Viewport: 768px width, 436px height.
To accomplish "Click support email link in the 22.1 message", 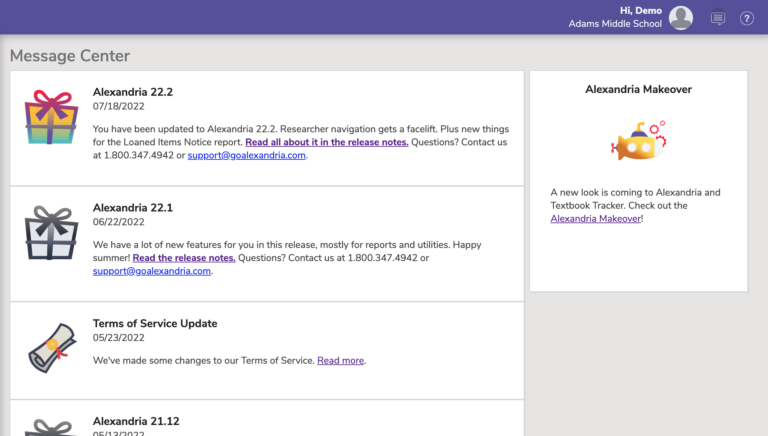I will tap(152, 271).
